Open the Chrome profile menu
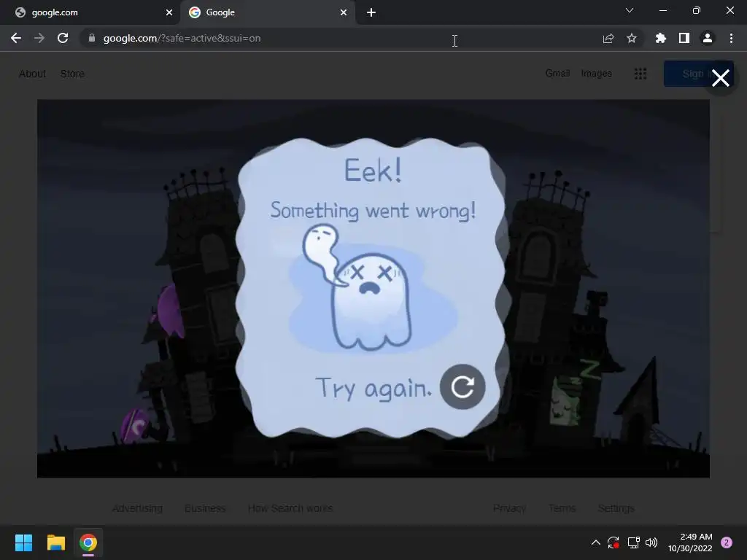This screenshot has height=560, width=747. 708,38
